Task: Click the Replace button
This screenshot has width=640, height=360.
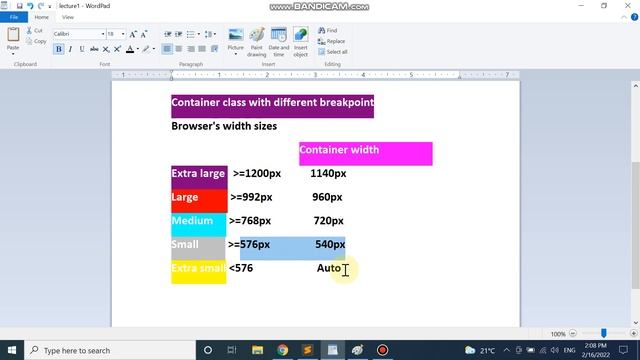Action: click(331, 41)
